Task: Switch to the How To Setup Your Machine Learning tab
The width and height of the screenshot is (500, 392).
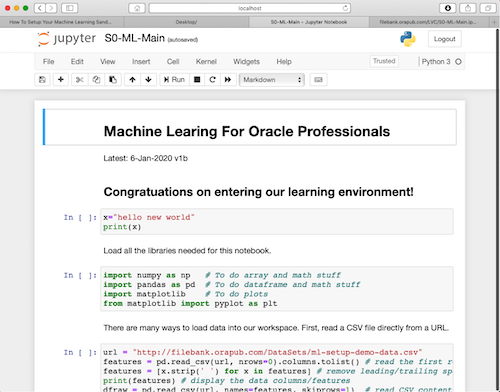Action: (x=62, y=22)
